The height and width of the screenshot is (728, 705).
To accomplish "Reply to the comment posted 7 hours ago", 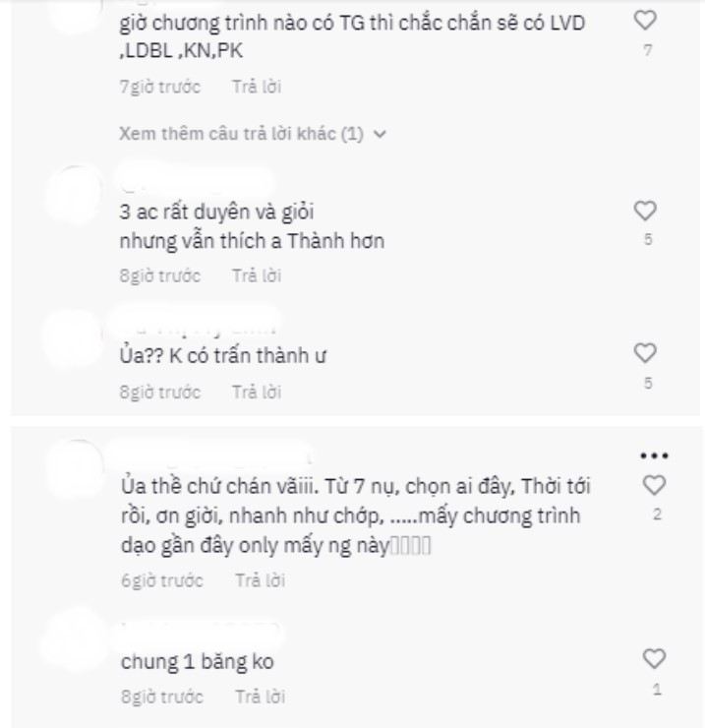I will pos(257,87).
